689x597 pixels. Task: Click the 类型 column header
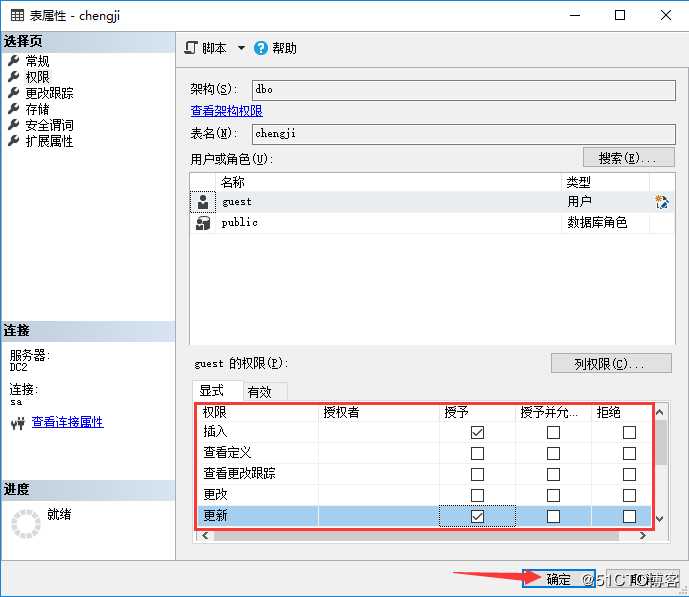point(606,182)
